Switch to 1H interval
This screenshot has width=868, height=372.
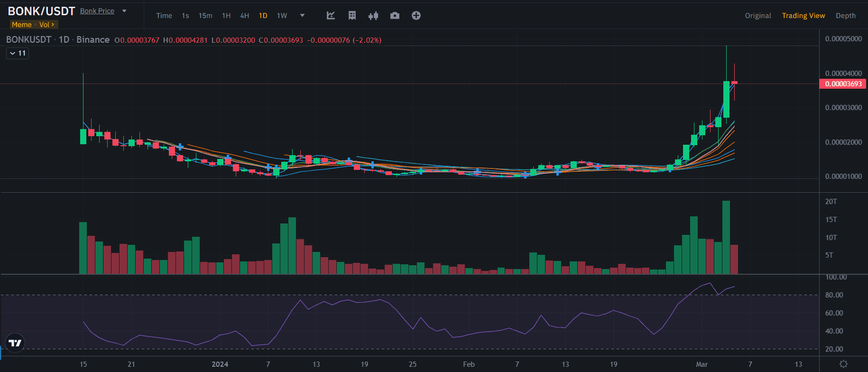[x=226, y=16]
